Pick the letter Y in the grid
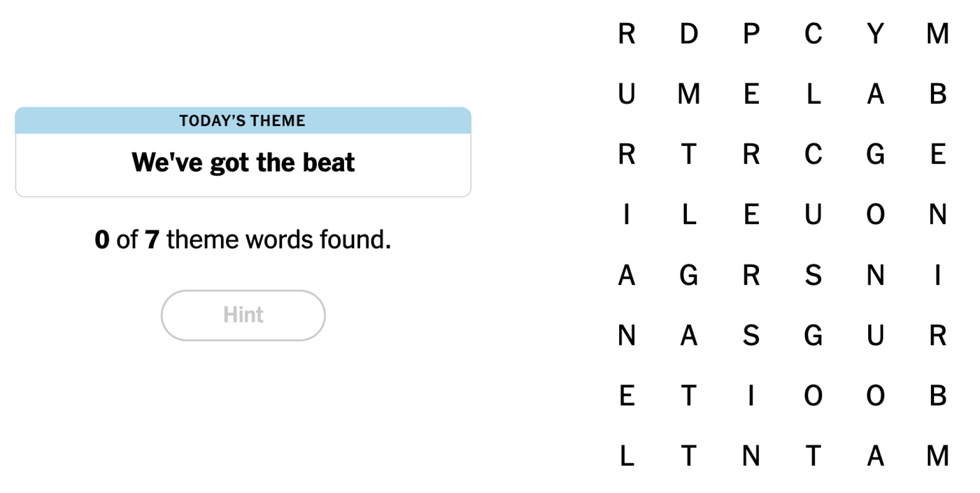The image size is (980, 493). click(876, 34)
